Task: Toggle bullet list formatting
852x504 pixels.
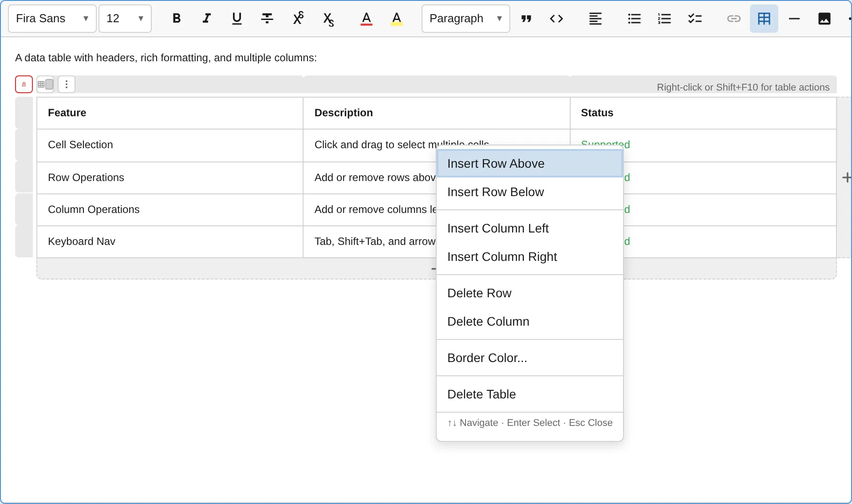Action: point(634,19)
